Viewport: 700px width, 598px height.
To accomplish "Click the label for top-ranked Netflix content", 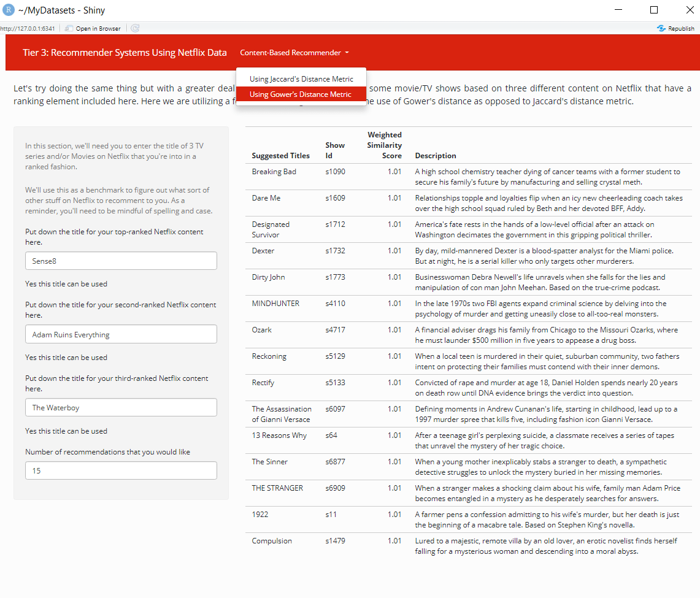I will click(114, 237).
